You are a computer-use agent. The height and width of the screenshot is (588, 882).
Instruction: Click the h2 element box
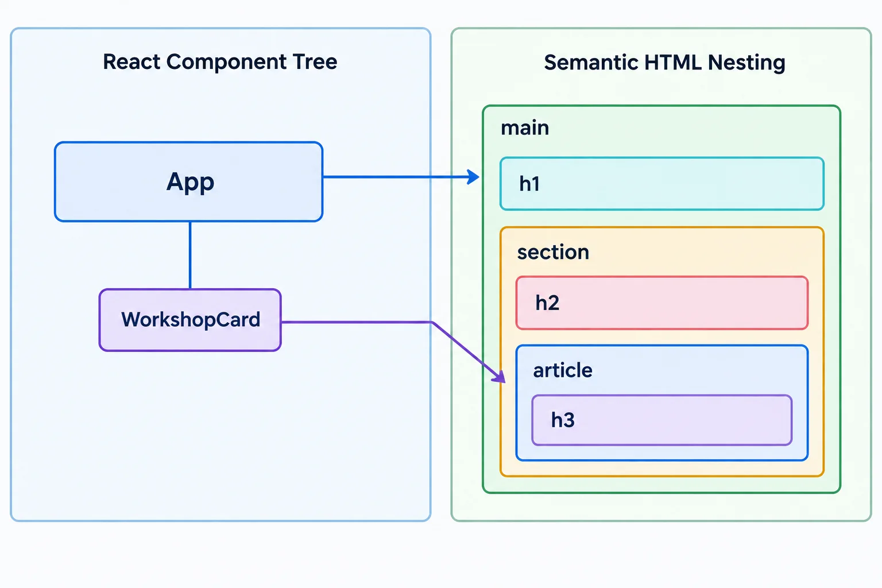tap(662, 303)
